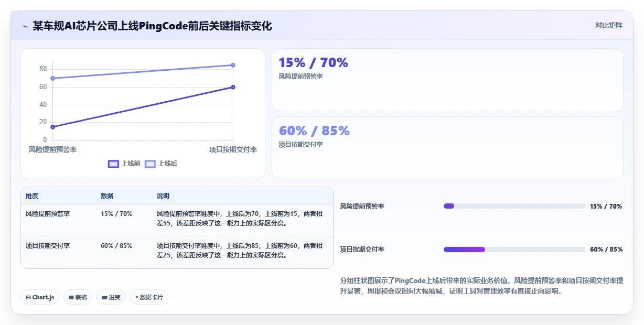Screen dimensions: 644x325
Task: Click the 15% / 70% value beside progress bar
Action: click(x=606, y=207)
